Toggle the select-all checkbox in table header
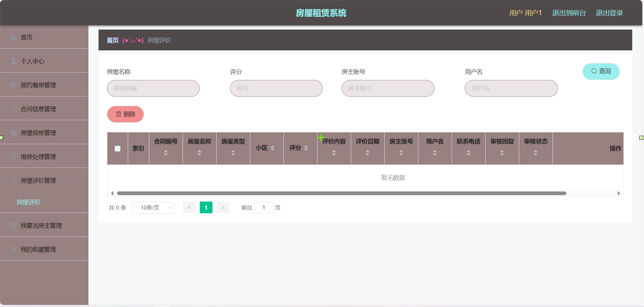Viewport: 644px width, 307px height. pyautogui.click(x=117, y=148)
